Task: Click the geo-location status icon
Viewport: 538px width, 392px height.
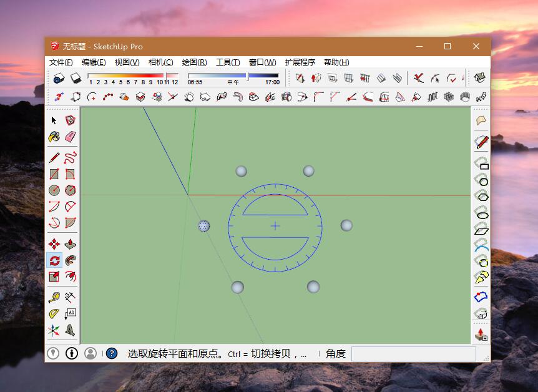Action: point(53,353)
